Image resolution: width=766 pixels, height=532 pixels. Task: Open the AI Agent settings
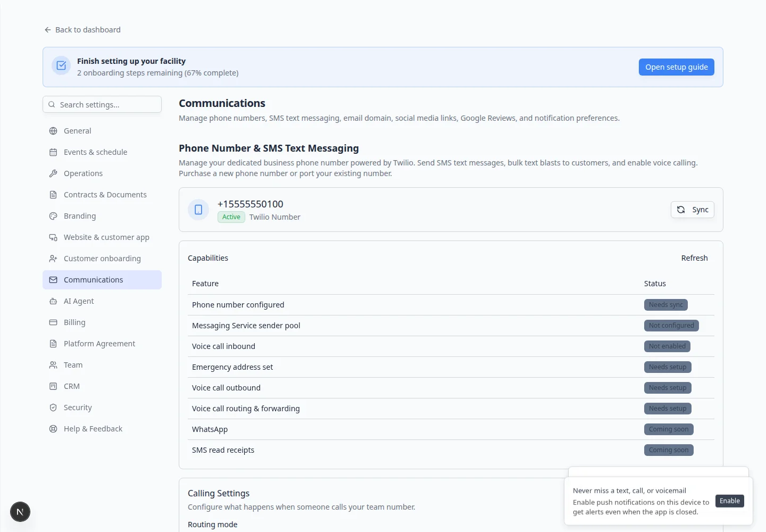coord(102,301)
